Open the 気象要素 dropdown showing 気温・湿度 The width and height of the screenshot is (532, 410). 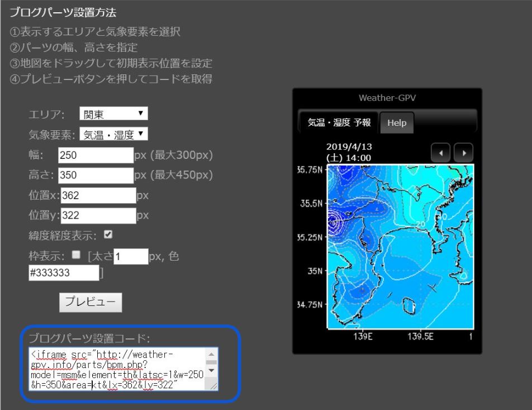point(113,134)
